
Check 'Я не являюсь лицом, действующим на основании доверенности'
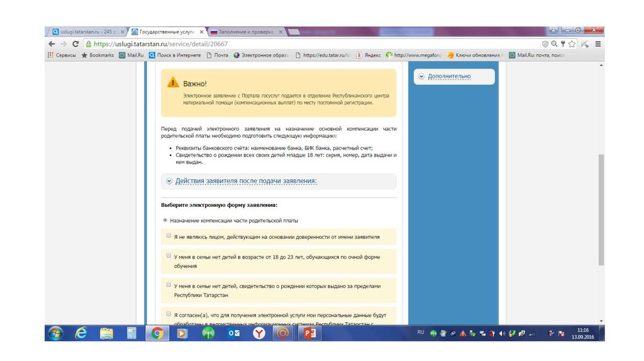[x=169, y=236]
